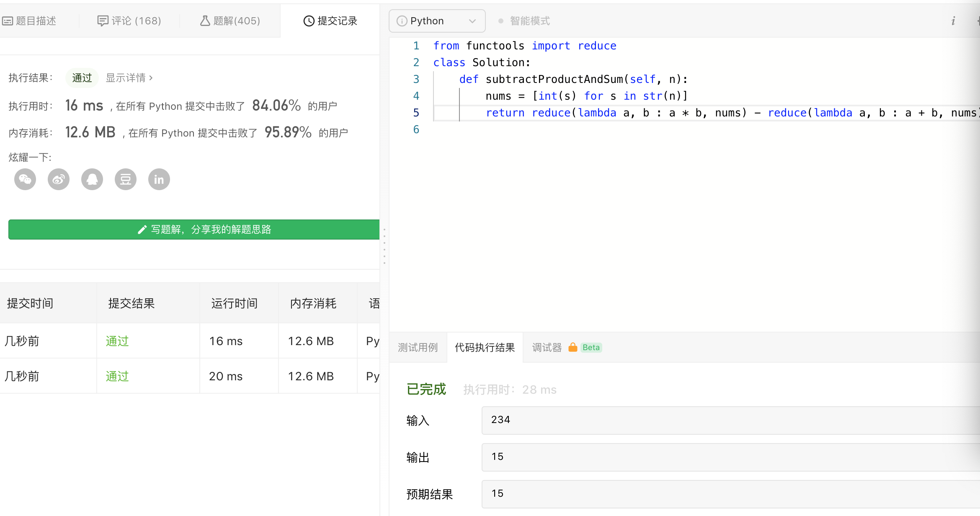Share result via Weibo icon
Image resolution: width=980 pixels, height=516 pixels.
pyautogui.click(x=59, y=180)
